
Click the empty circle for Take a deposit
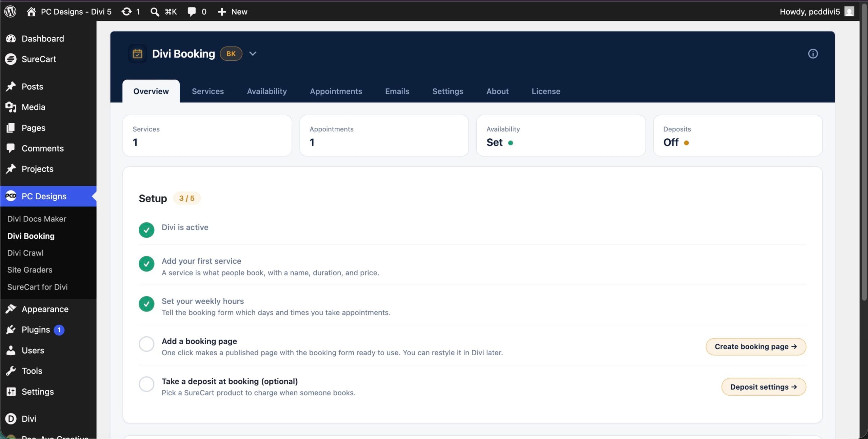(x=146, y=384)
